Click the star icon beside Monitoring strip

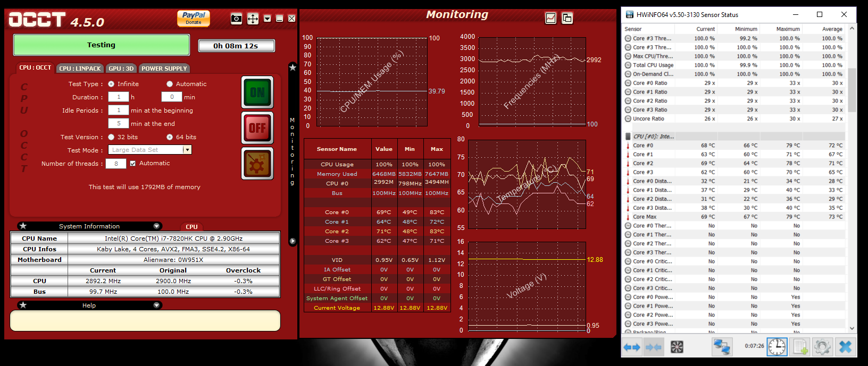coord(293,67)
